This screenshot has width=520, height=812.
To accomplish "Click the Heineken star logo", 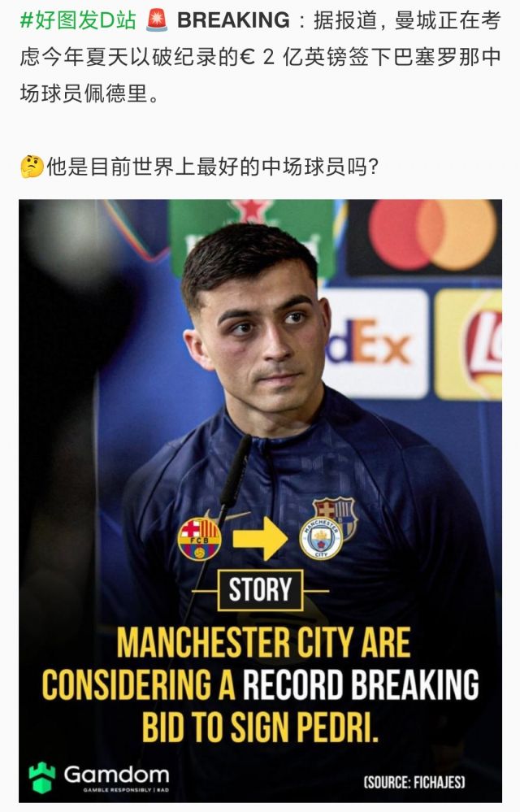I will click(x=251, y=211).
